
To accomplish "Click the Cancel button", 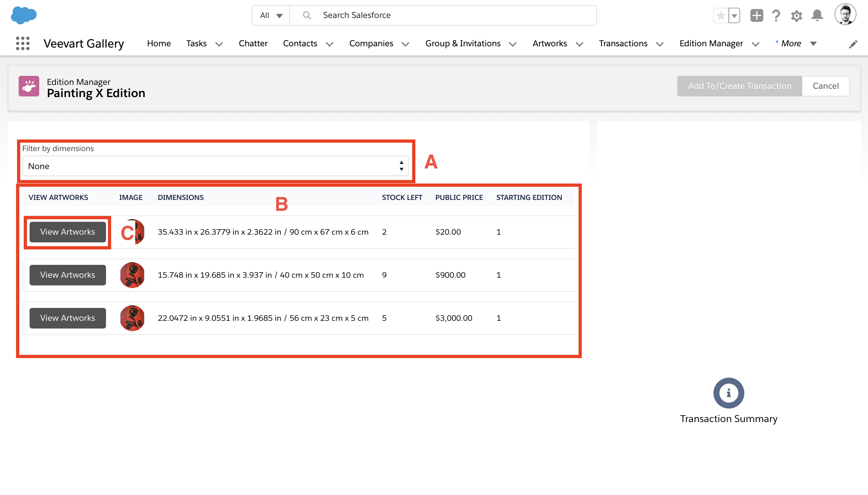I will 825,86.
